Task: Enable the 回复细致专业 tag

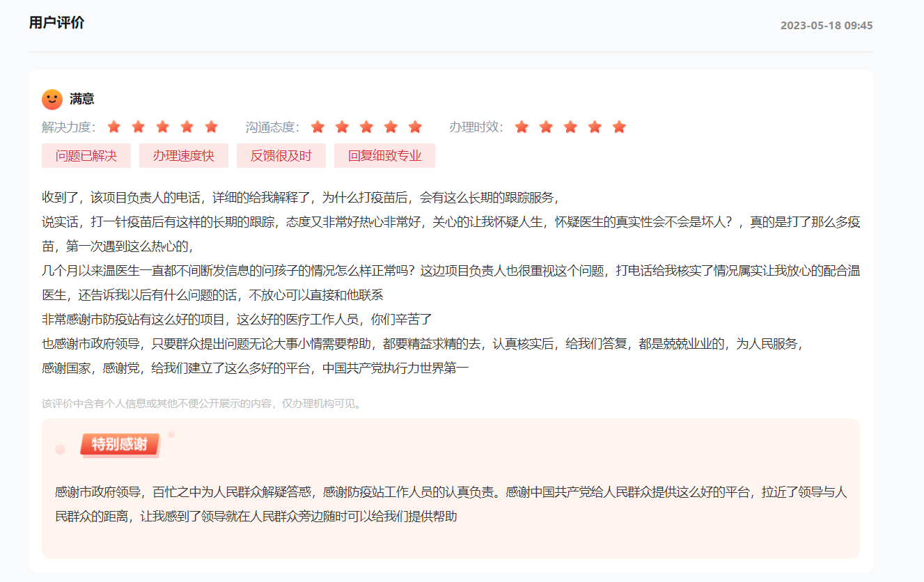Action: tap(384, 155)
